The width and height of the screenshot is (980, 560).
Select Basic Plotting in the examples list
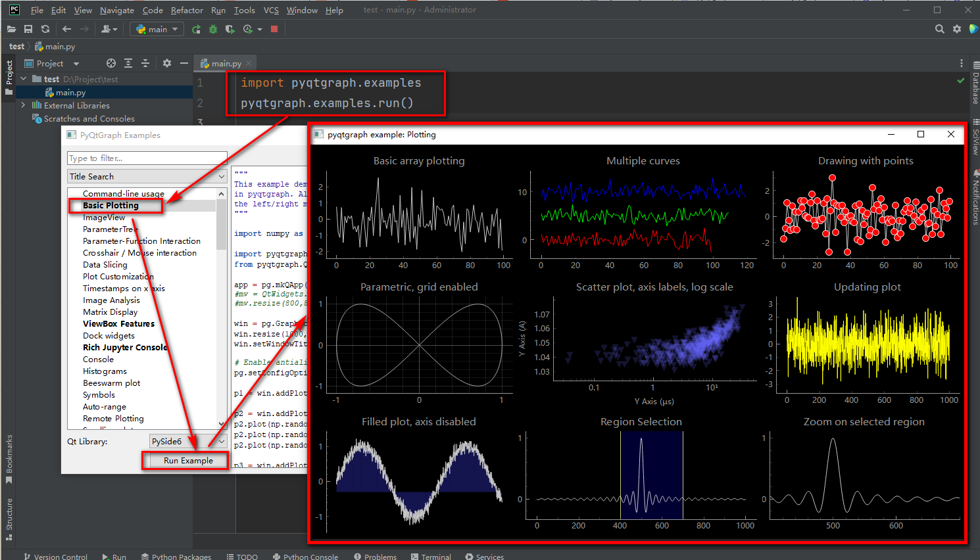(x=115, y=205)
